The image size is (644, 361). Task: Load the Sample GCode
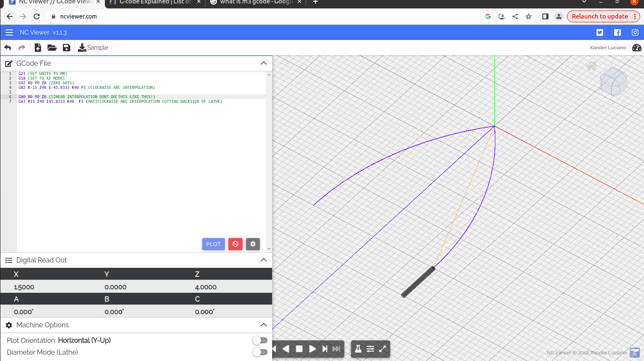pos(93,48)
